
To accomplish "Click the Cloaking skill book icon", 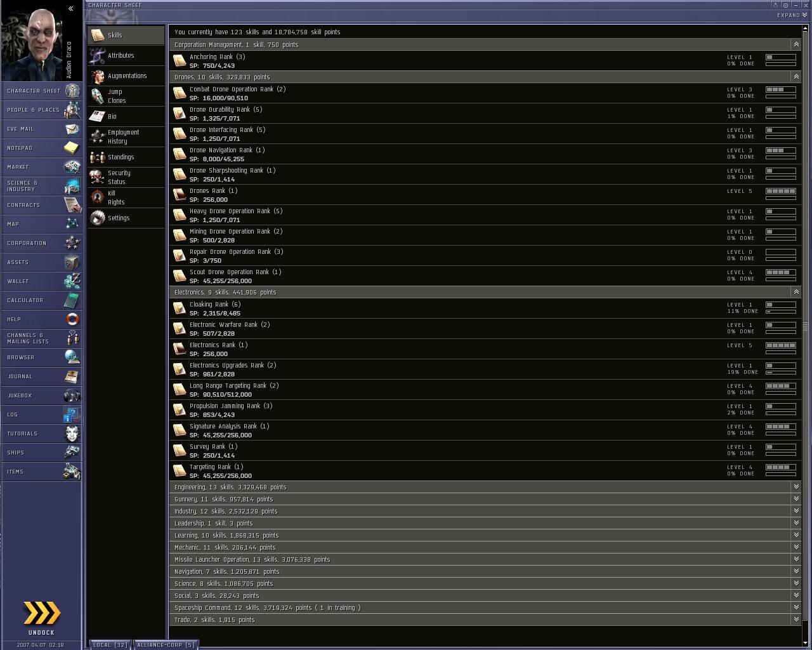I will (x=180, y=308).
